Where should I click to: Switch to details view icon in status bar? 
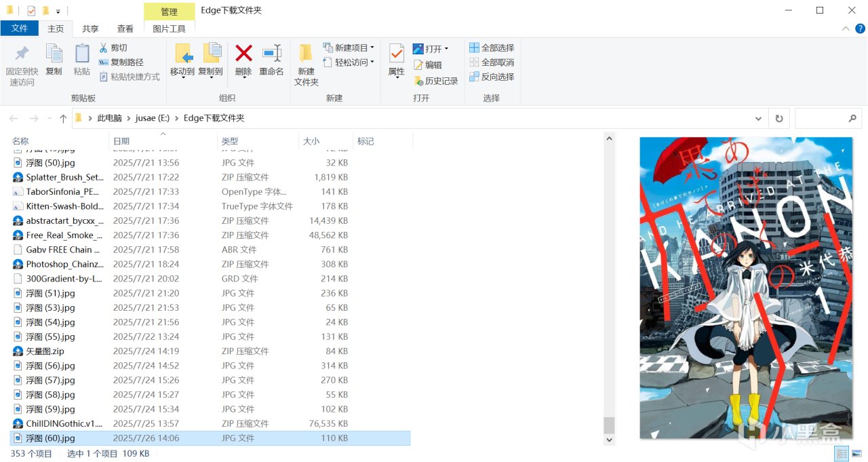pos(842,454)
